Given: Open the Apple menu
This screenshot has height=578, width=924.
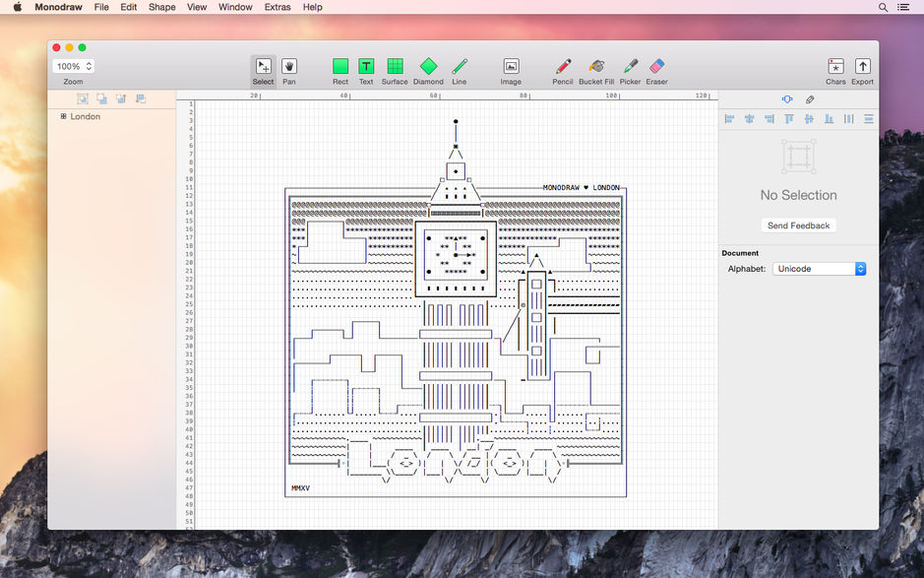Looking at the screenshot, I should 17,7.
